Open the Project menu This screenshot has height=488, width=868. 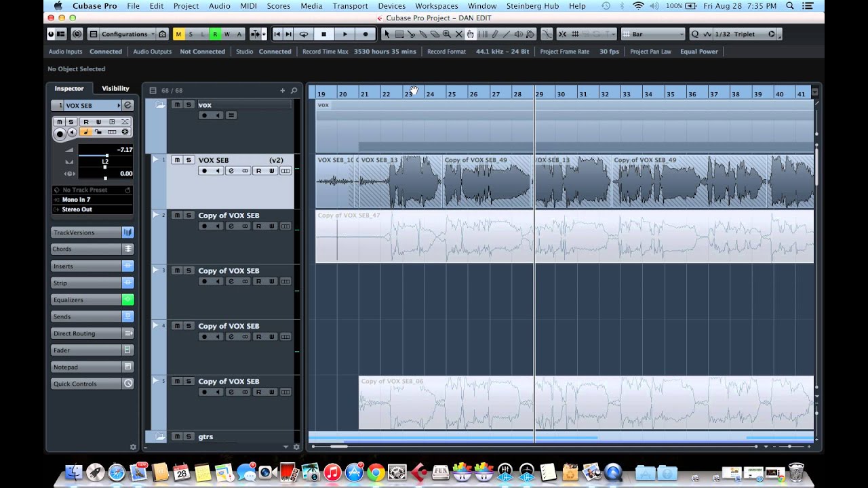[x=186, y=6]
